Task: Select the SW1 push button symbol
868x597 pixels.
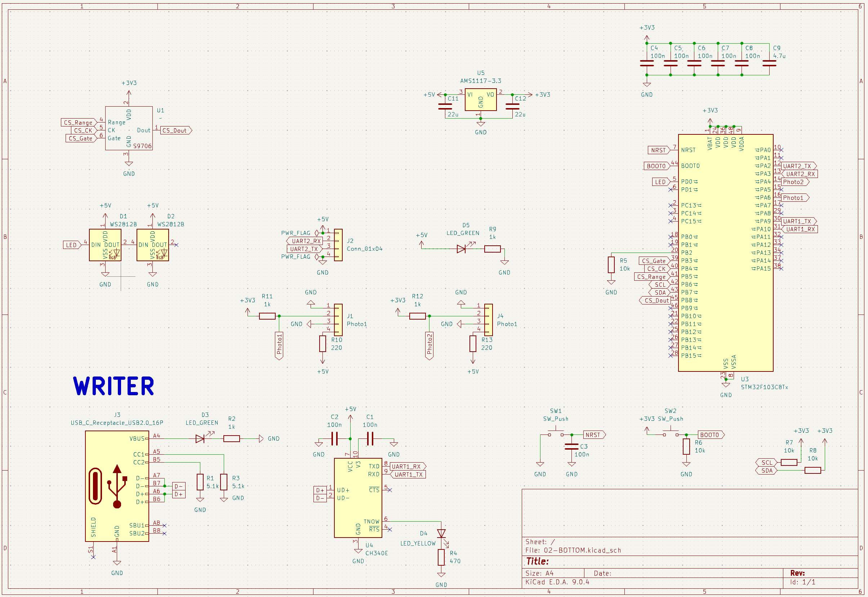Action: (556, 433)
